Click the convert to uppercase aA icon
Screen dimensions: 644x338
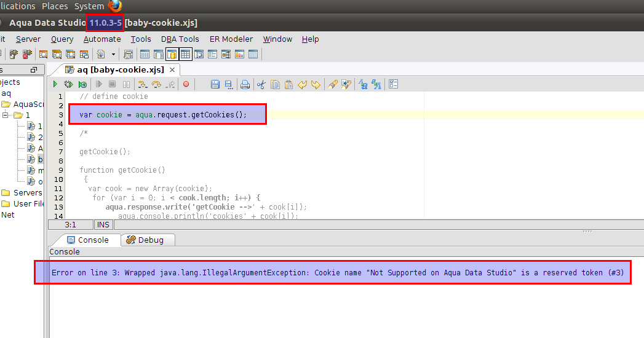pos(376,84)
